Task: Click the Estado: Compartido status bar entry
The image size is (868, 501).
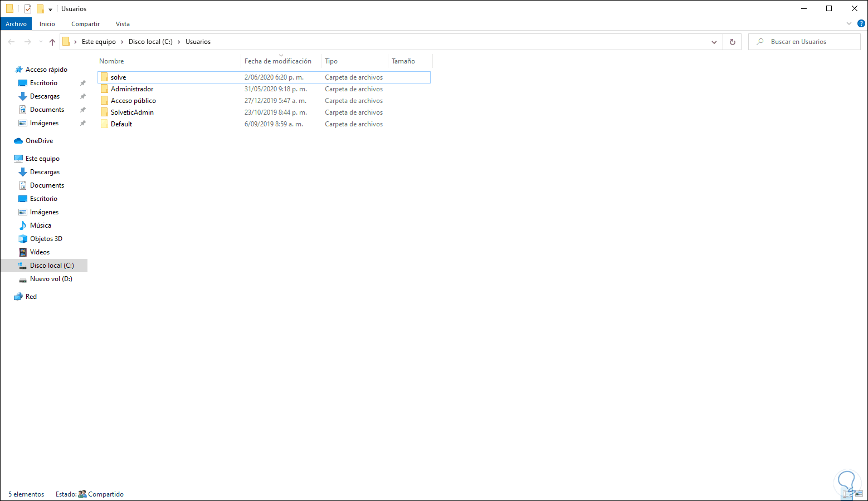Action: click(90, 494)
